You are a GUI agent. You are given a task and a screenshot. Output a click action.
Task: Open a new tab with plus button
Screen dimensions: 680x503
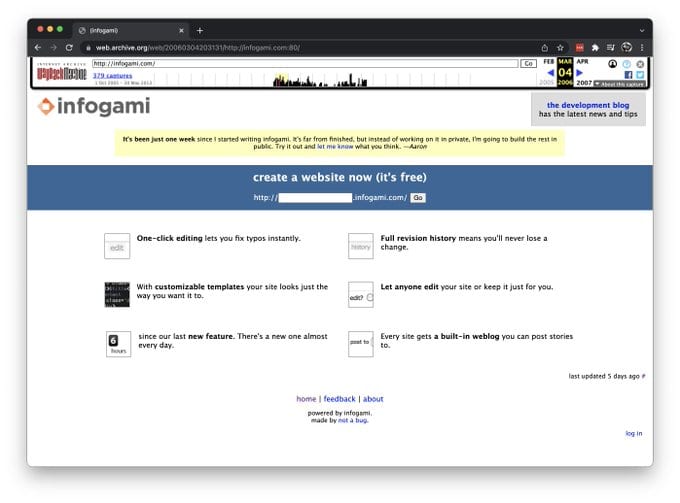click(x=199, y=30)
